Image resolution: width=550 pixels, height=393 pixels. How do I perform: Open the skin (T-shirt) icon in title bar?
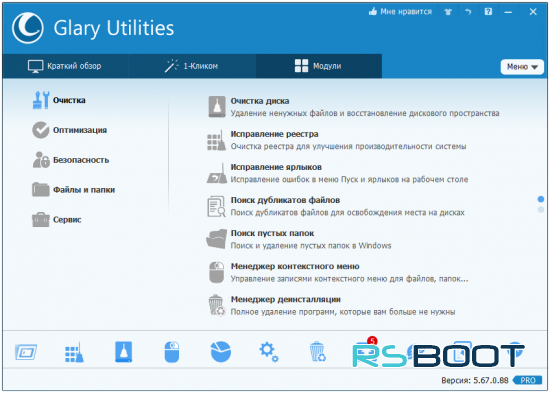pyautogui.click(x=448, y=12)
